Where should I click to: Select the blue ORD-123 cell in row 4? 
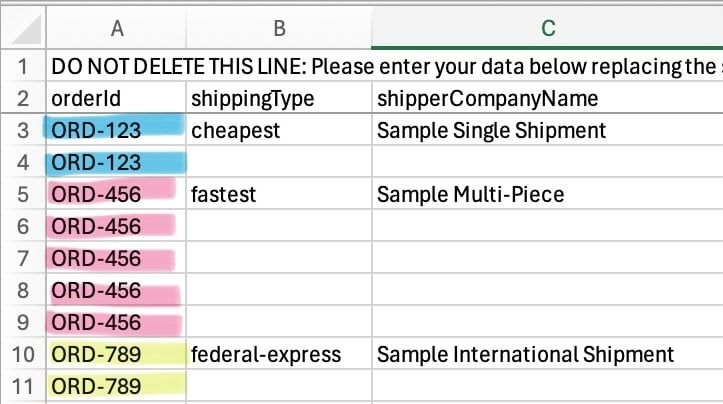(116, 162)
